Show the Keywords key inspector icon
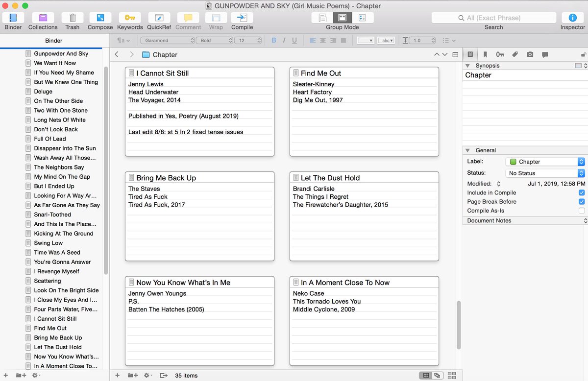The width and height of the screenshot is (588, 381). 500,54
